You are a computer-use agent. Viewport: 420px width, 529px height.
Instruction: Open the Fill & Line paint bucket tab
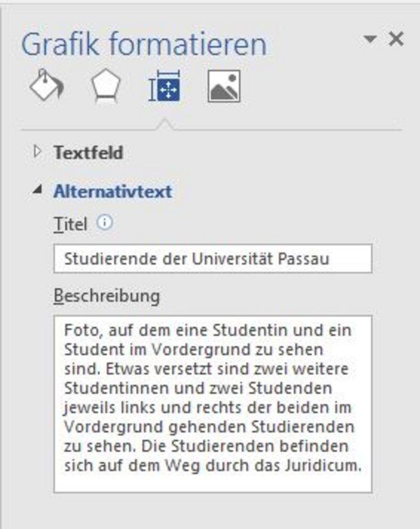tap(47, 85)
